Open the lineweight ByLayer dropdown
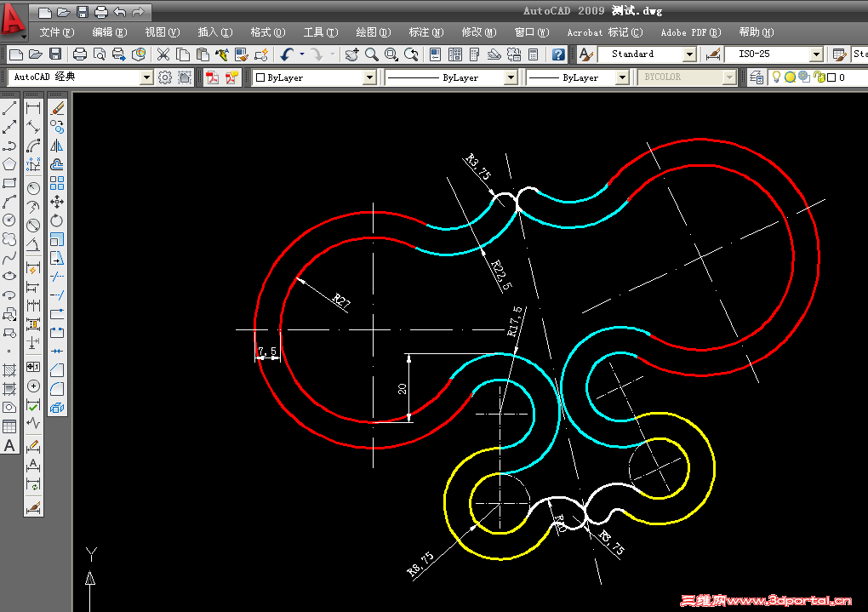Screen dimensions: 868x612 point(622,77)
